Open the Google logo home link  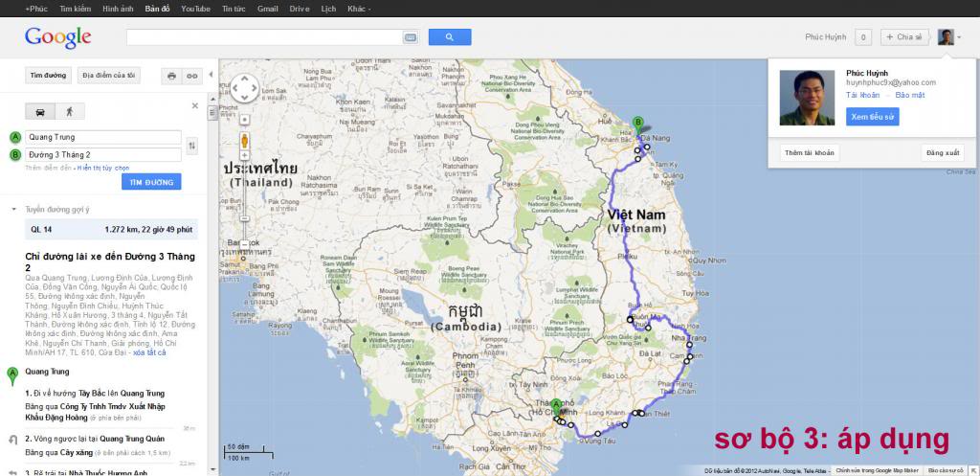pos(58,37)
